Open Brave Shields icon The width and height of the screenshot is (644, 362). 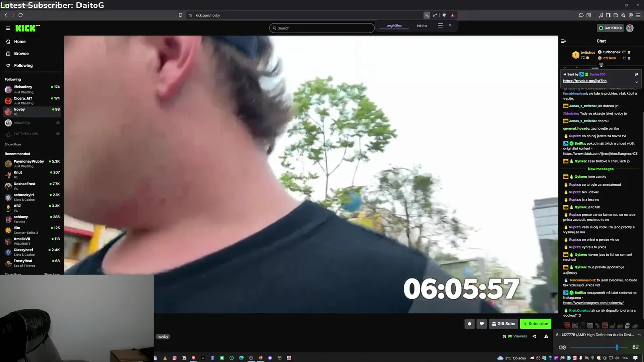[x=444, y=15]
